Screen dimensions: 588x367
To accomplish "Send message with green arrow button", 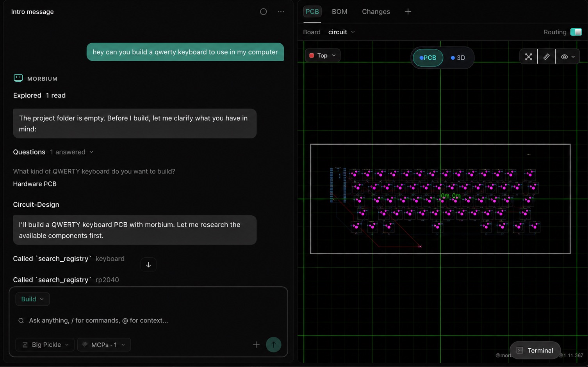I will pos(273,345).
